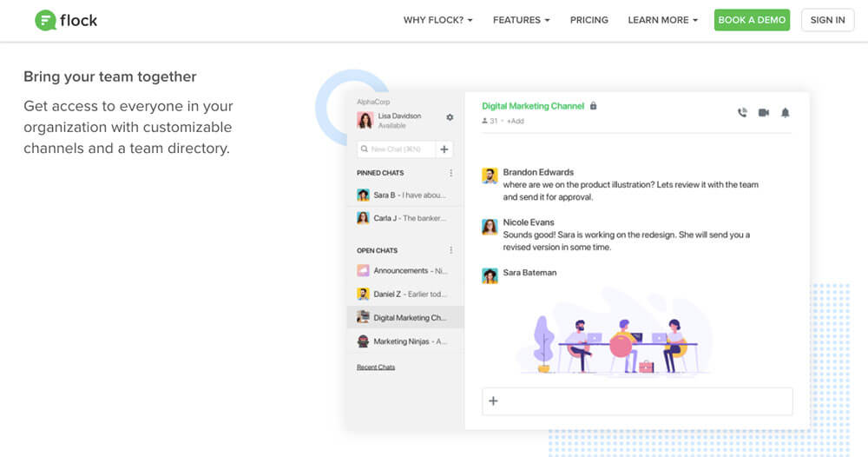Click Lisa Davidson's profile avatar
The image size is (868, 457).
pyautogui.click(x=365, y=120)
